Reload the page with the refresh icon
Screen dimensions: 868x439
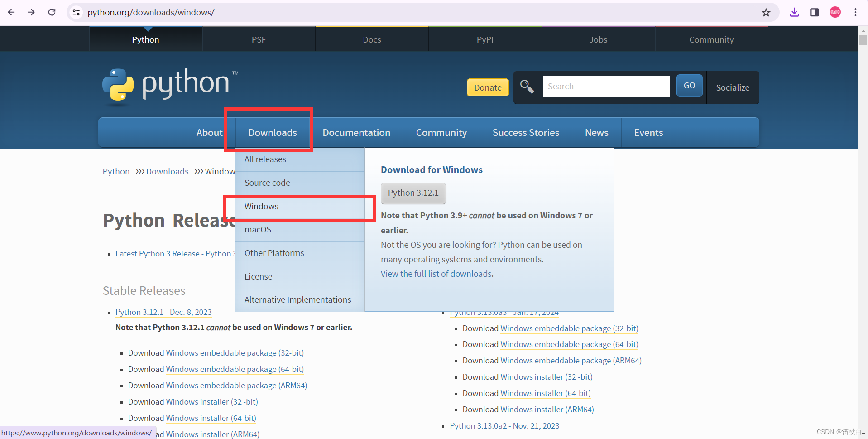[52, 12]
